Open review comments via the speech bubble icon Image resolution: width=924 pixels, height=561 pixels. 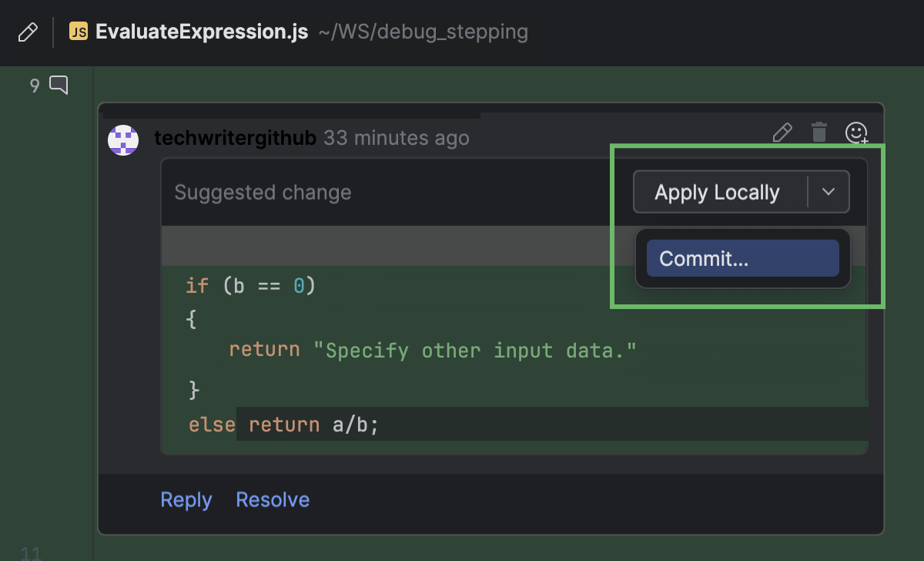pos(59,86)
